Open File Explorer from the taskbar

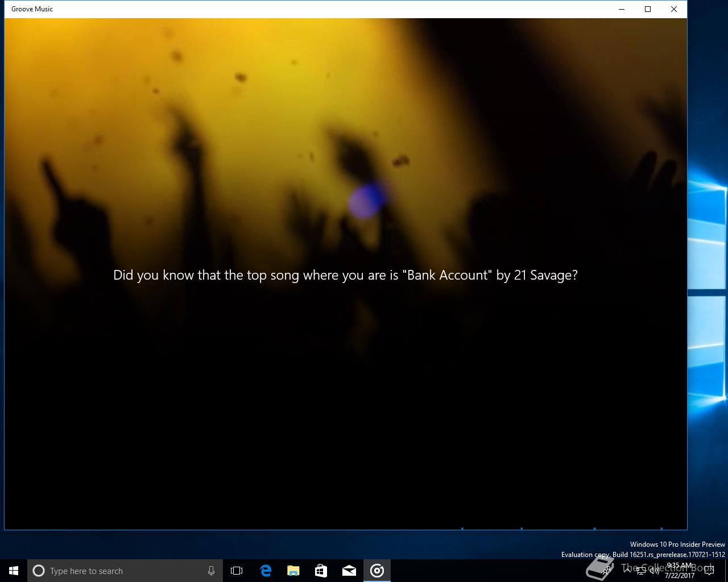[293, 571]
